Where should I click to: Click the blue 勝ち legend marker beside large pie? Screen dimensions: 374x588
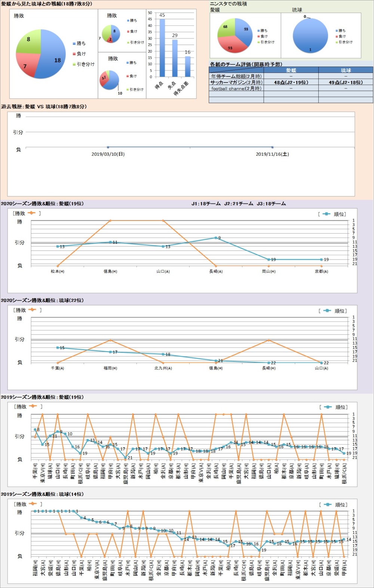pos(74,44)
